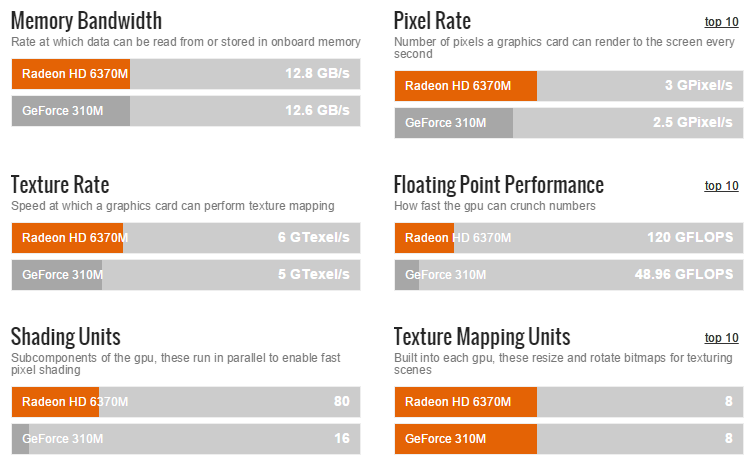The image size is (751, 472).
Task: Select GeForce 310M 5 GTexel/s bar
Action: pyautogui.click(x=186, y=274)
